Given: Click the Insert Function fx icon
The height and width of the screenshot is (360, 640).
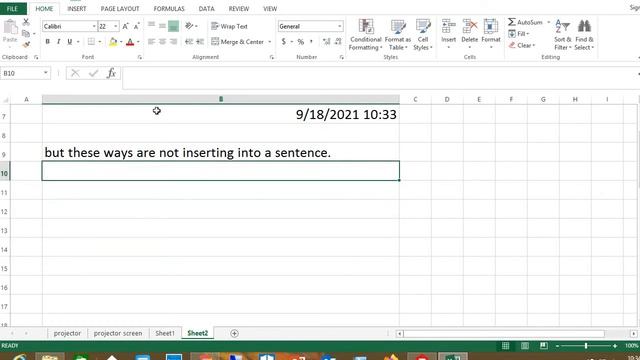Looking at the screenshot, I should tap(111, 73).
